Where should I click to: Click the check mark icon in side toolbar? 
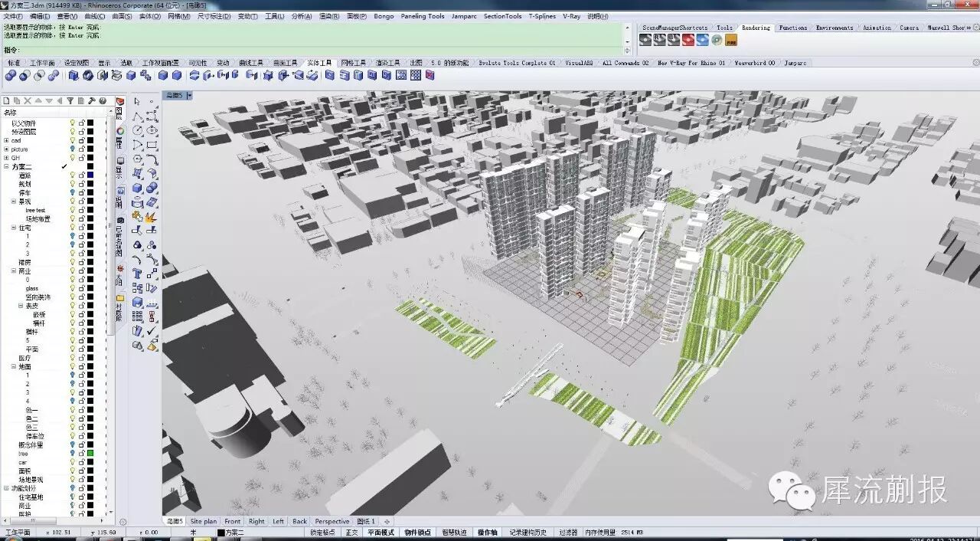(x=152, y=330)
